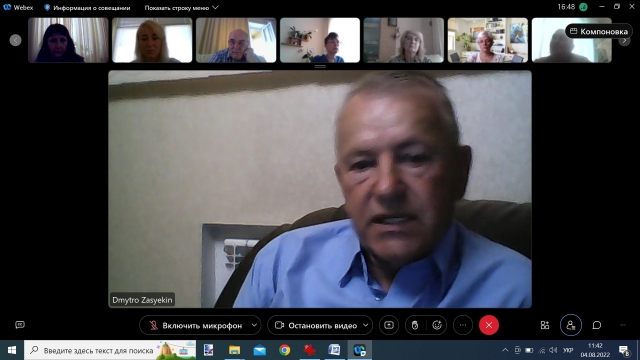The height and width of the screenshot is (360, 640).
Task: Click the active Webex taskbar icon
Action: [x=360, y=350]
